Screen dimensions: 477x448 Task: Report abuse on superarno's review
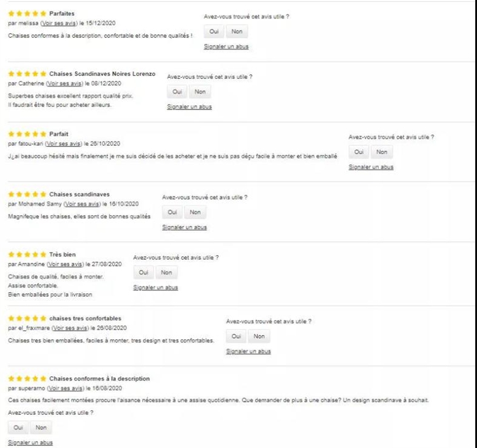pyautogui.click(x=31, y=443)
